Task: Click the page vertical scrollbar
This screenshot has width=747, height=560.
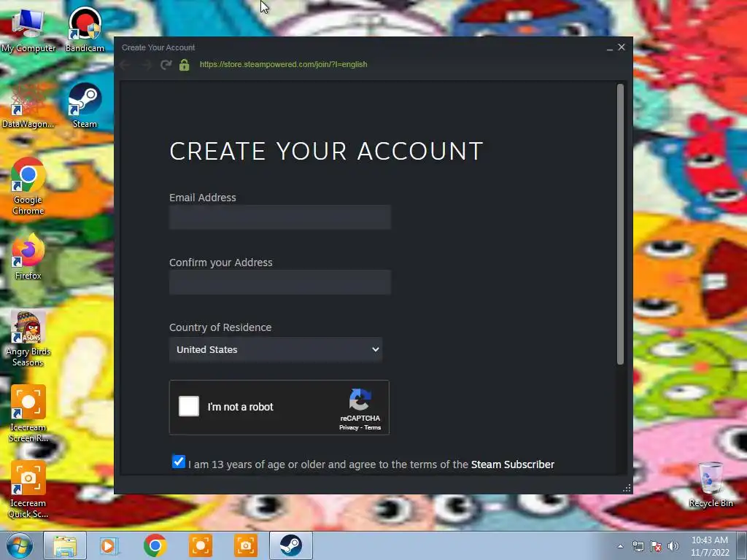Action: pyautogui.click(x=620, y=225)
